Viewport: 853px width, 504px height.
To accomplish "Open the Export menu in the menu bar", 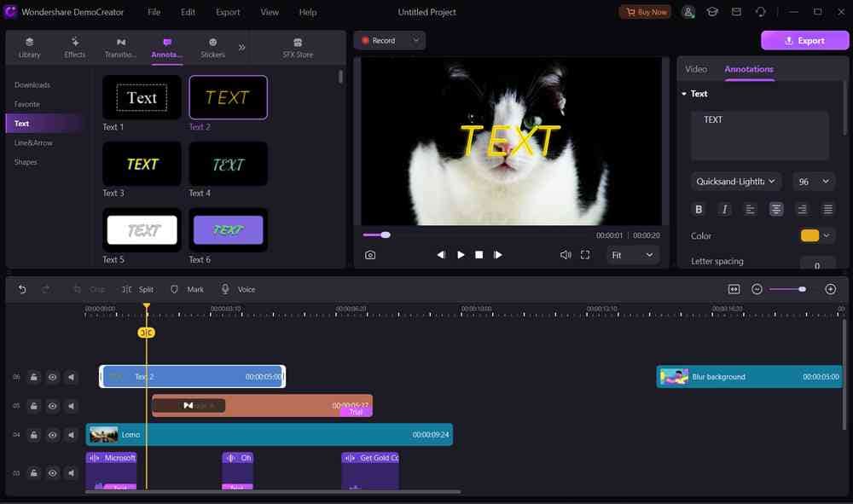I will pyautogui.click(x=228, y=12).
